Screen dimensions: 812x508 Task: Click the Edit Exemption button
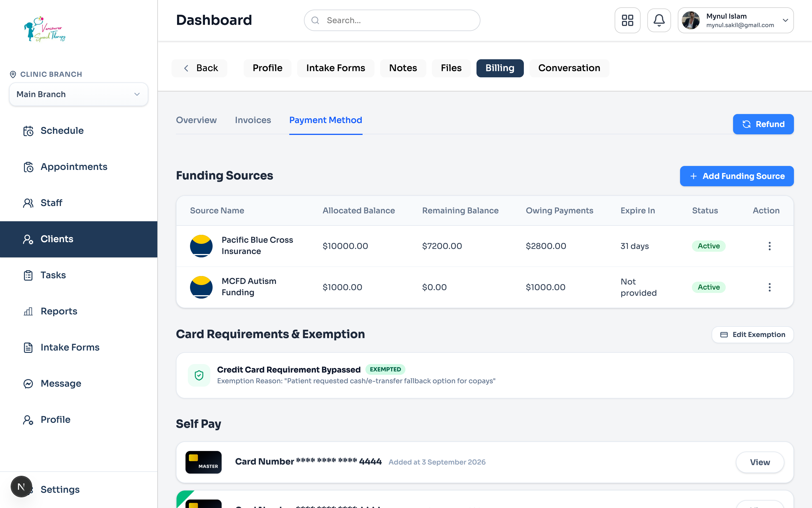[752, 335]
